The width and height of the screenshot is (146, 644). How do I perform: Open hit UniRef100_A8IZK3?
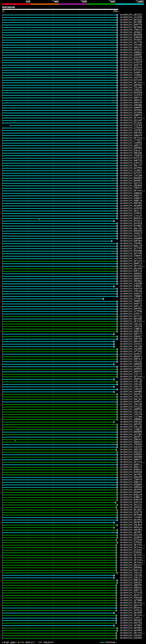click(131, 15)
